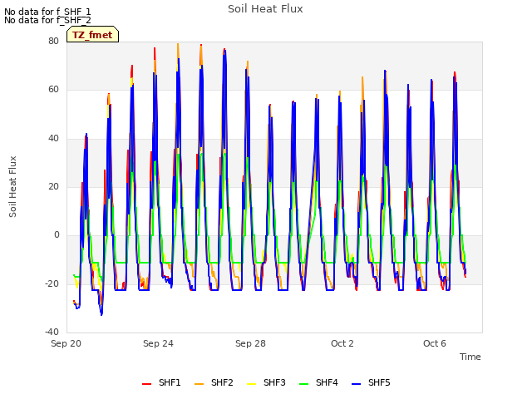532x399 pixels.
Task: Click the No data for f_SHF_1 message
Action: 47,12
